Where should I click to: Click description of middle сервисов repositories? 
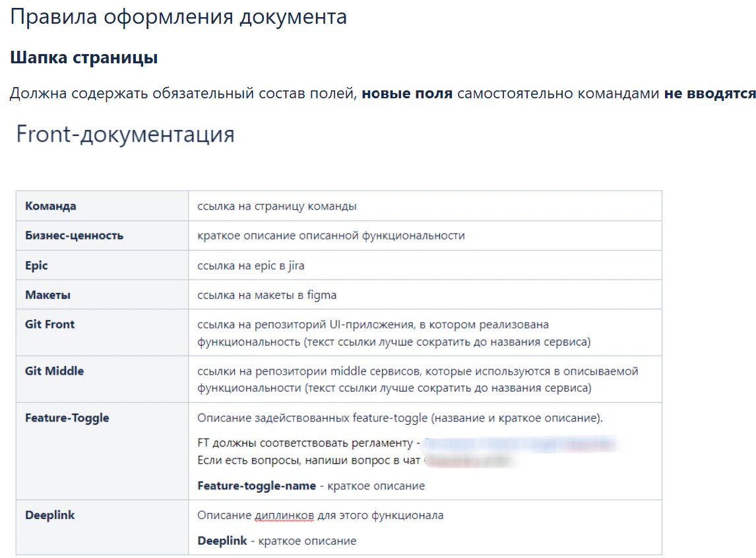click(418, 379)
